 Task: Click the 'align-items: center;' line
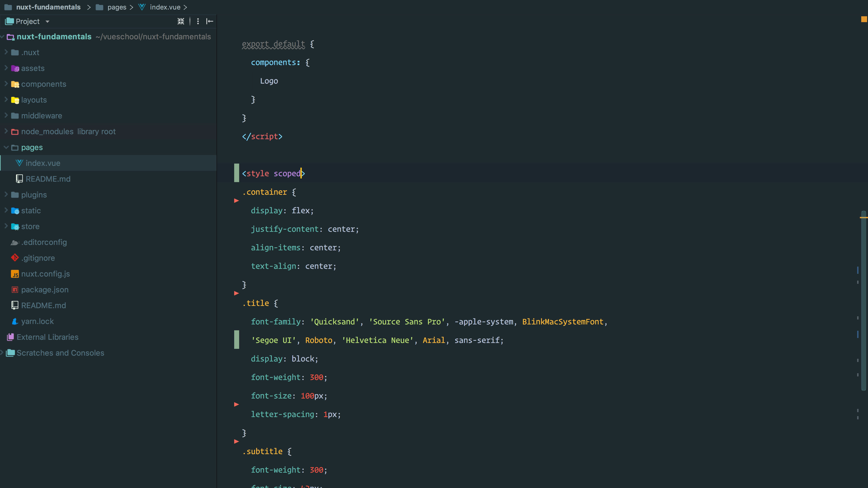tap(295, 248)
